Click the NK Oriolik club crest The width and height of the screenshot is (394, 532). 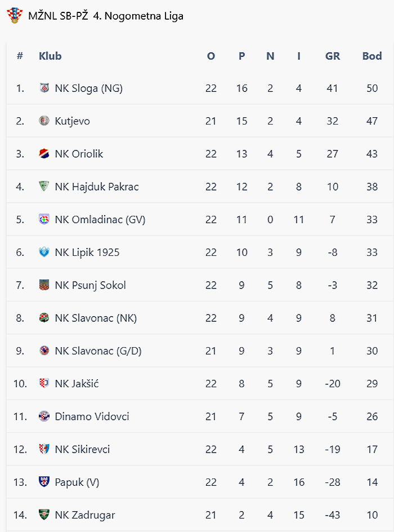(x=44, y=153)
